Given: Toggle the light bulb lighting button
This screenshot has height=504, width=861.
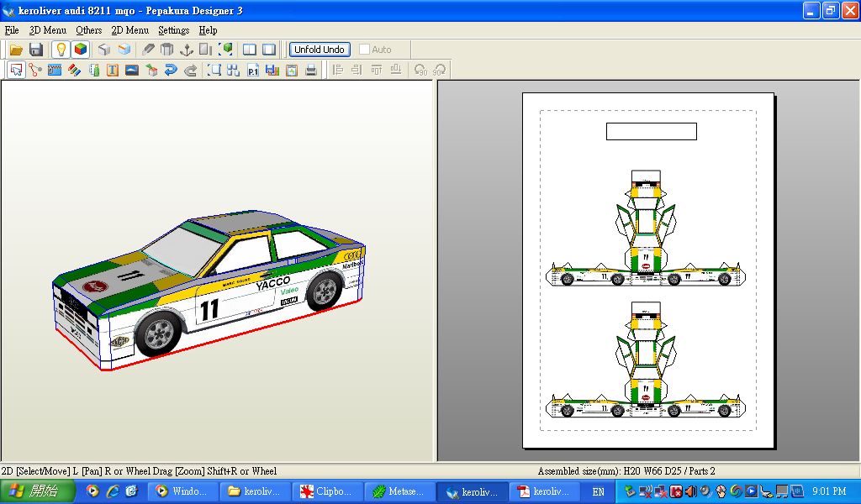Looking at the screenshot, I should [x=61, y=50].
